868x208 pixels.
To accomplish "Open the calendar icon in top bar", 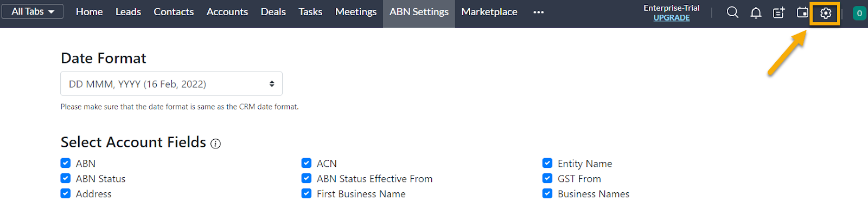I will (802, 12).
